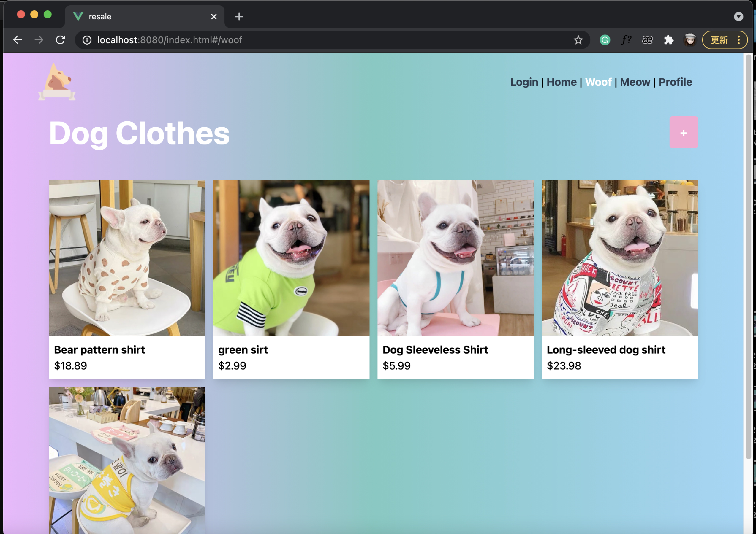Open the Grammarly extension icon
Viewport: 756px width, 534px height.
click(x=605, y=40)
